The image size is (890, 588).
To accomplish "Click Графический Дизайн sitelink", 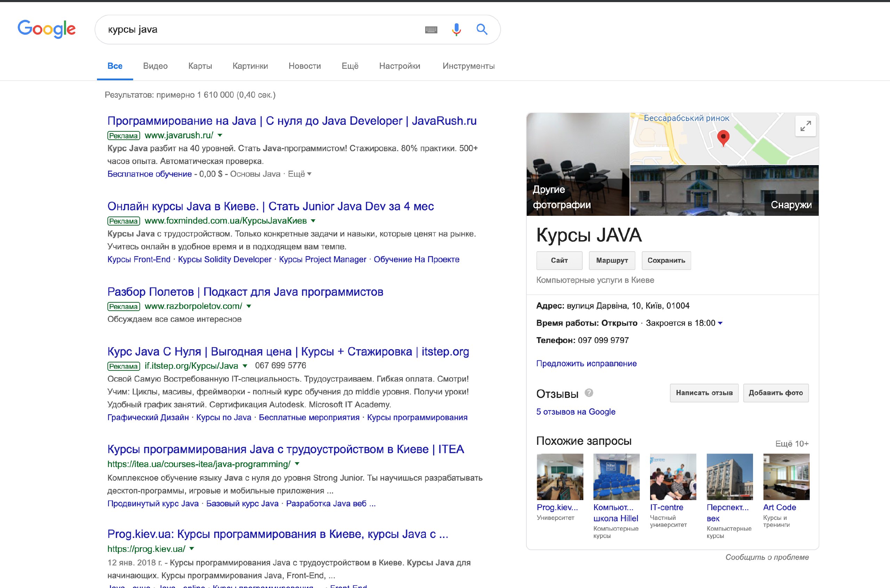I will click(148, 417).
